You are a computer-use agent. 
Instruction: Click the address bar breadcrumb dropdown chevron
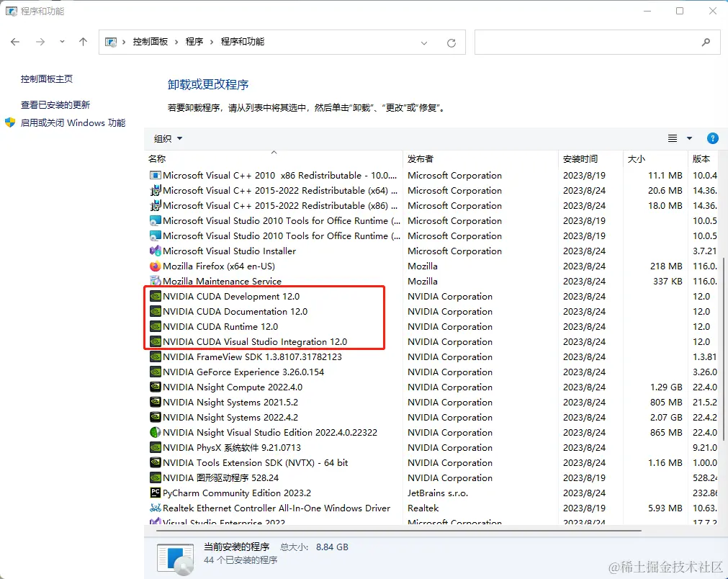[x=424, y=42]
